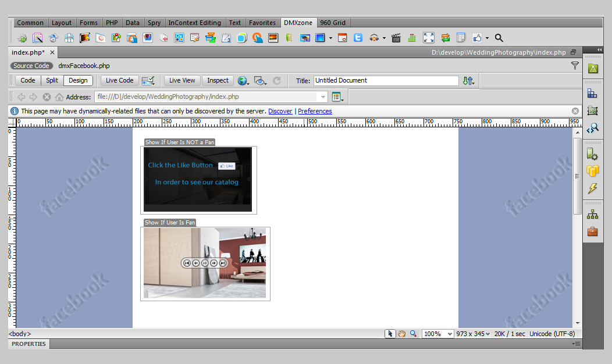Open the Facebook Like button dropdown arrow

point(487,38)
